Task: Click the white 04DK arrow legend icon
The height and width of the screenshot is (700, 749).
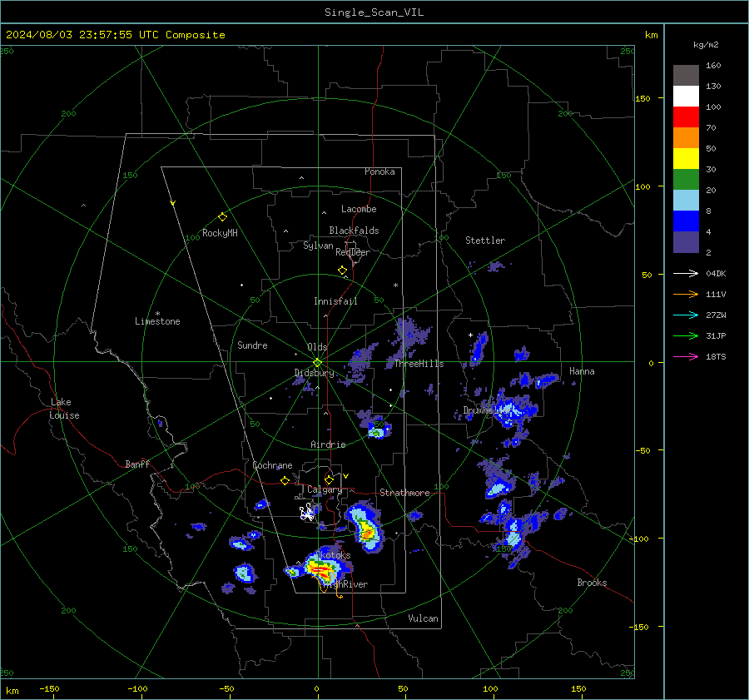Action: pyautogui.click(x=686, y=274)
